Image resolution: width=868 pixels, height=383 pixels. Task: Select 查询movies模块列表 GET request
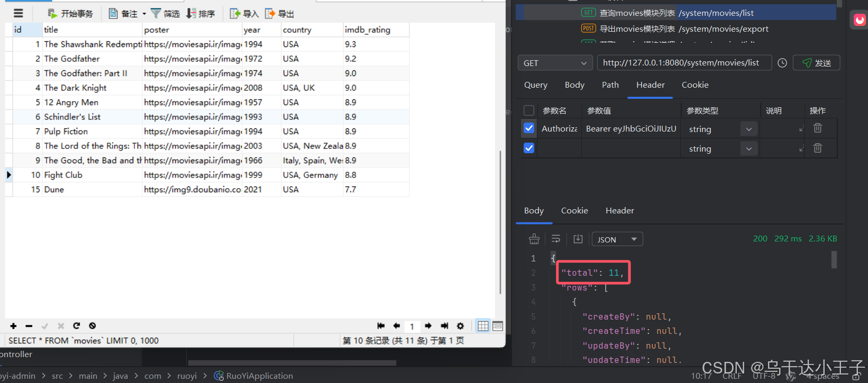(676, 13)
